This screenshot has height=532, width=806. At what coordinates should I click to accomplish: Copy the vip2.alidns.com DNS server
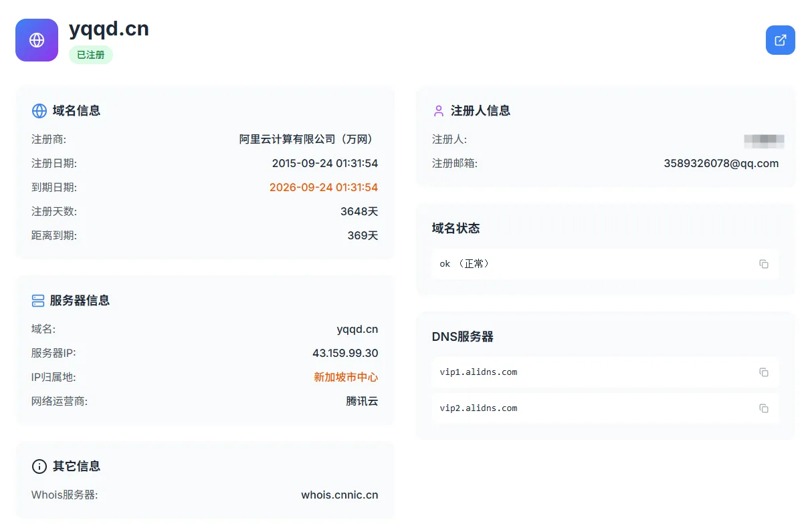pyautogui.click(x=763, y=408)
